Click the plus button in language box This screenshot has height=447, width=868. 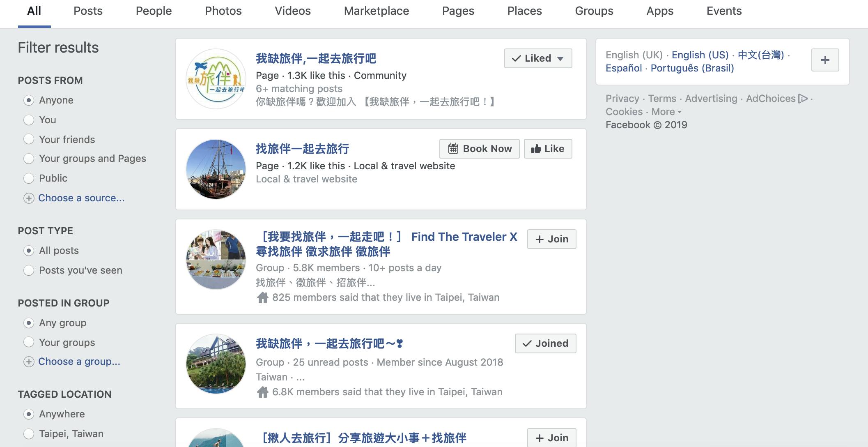[825, 60]
